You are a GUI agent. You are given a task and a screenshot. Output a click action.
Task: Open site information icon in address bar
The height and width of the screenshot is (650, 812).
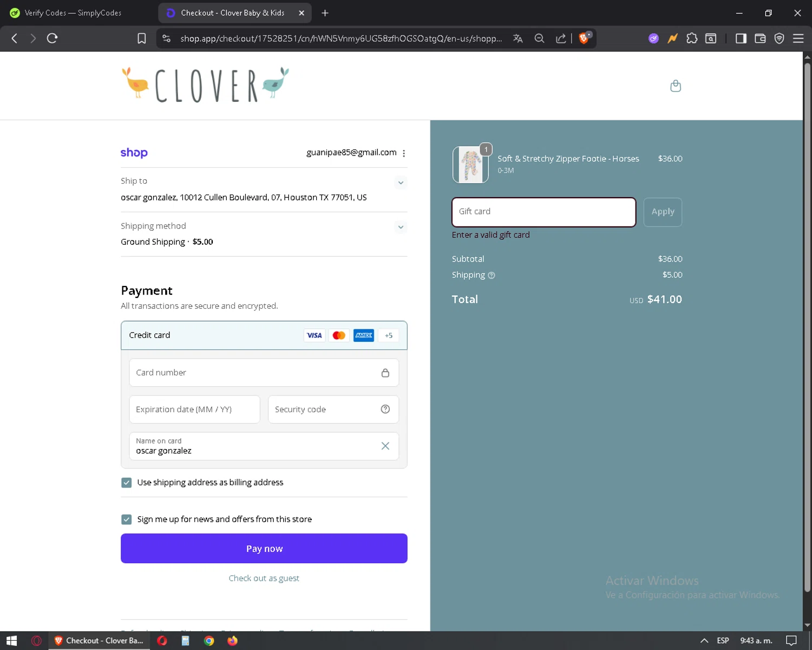coord(167,38)
